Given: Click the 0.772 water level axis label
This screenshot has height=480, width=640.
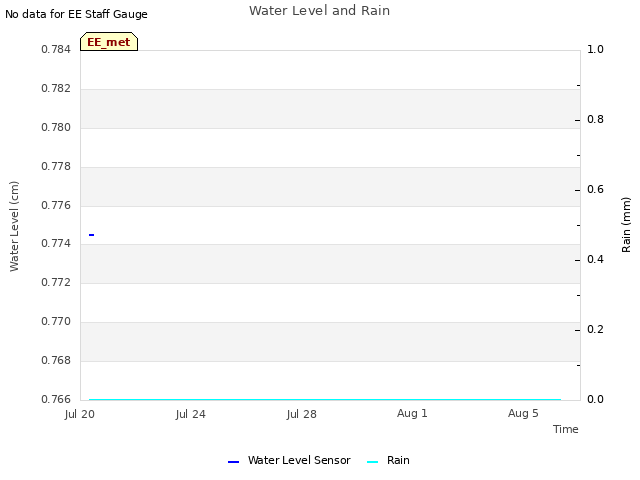Looking at the screenshot, I should coord(56,282).
